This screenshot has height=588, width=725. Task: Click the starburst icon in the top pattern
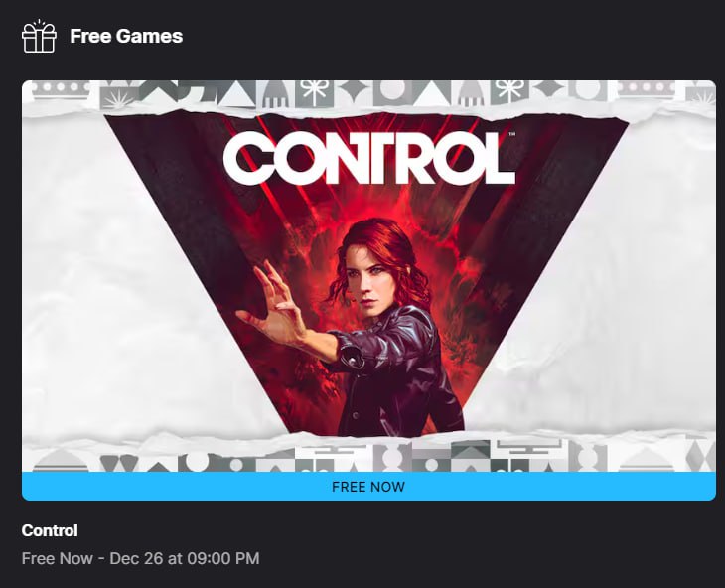tap(119, 96)
